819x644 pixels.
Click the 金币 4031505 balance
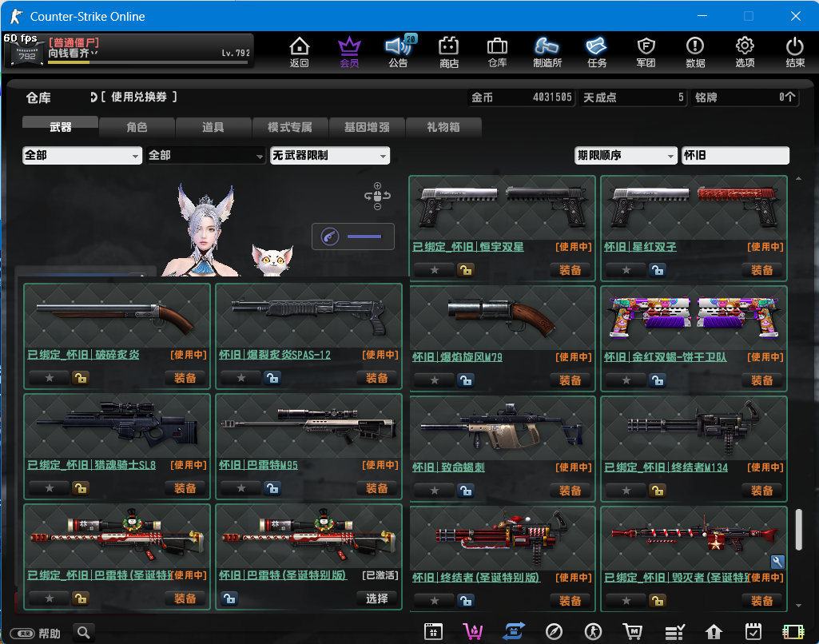coord(522,97)
